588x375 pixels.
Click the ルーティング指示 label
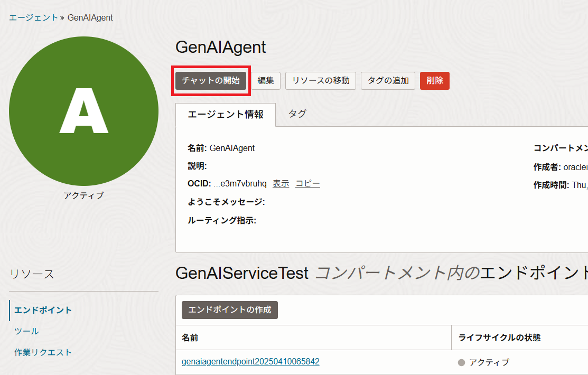(x=222, y=220)
